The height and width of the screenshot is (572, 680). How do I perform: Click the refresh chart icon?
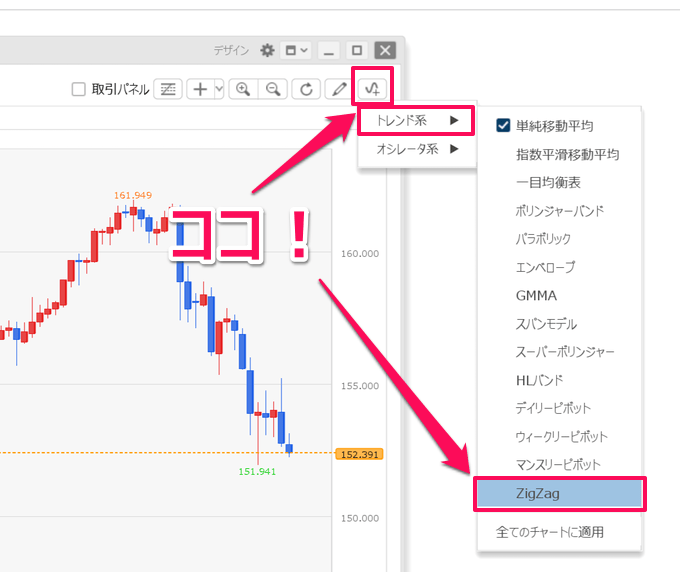305,89
